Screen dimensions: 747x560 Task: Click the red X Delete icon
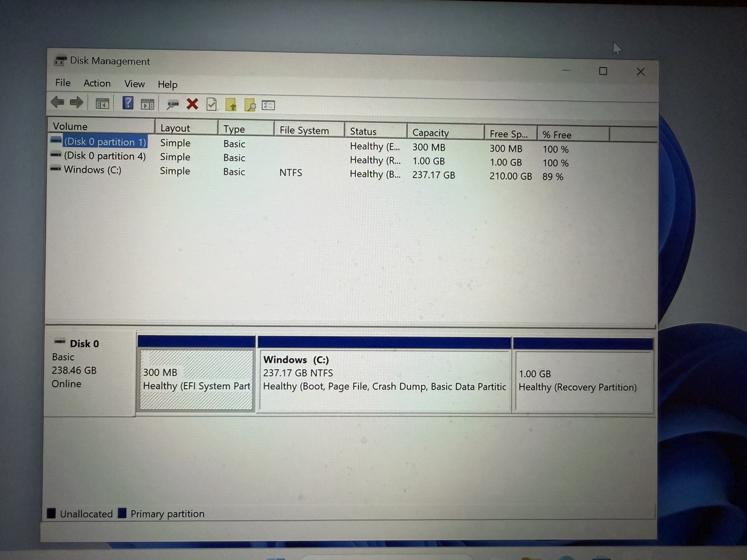[192, 104]
